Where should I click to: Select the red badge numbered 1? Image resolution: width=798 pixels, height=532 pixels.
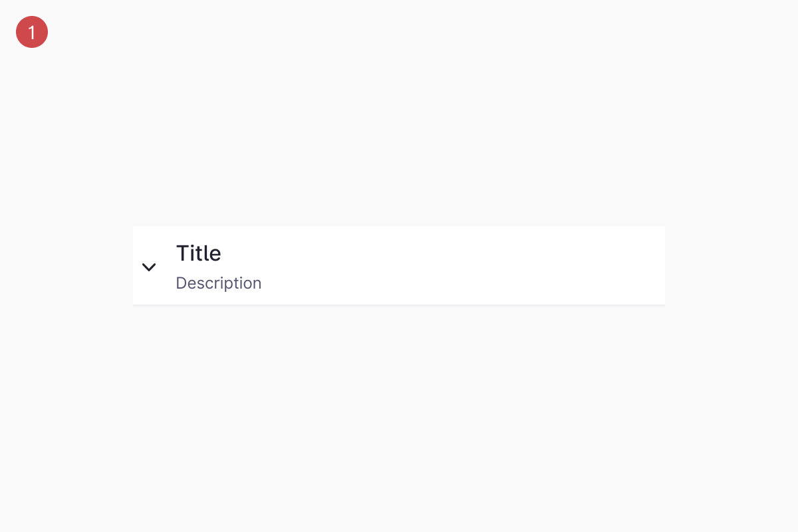[32, 32]
